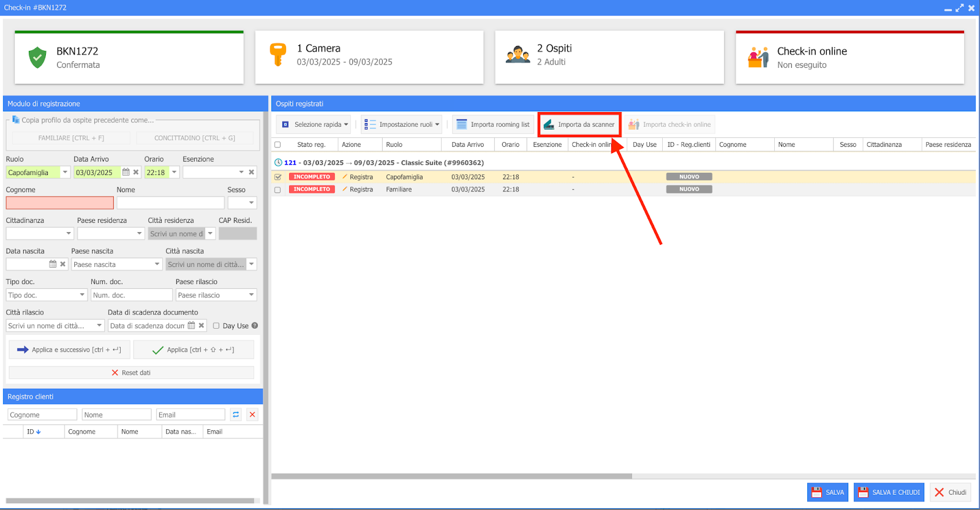The height and width of the screenshot is (510, 980).
Task: Click the red X clear filter icon
Action: [x=252, y=415]
